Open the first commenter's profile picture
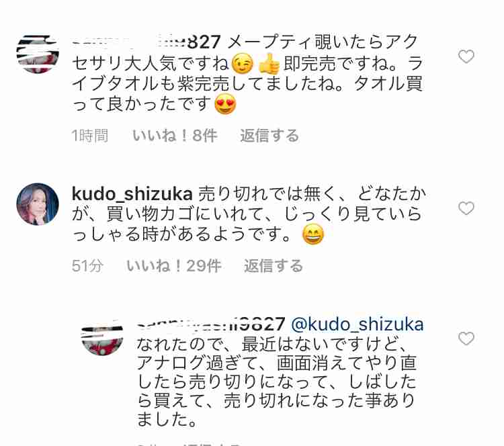 pyautogui.click(x=38, y=54)
